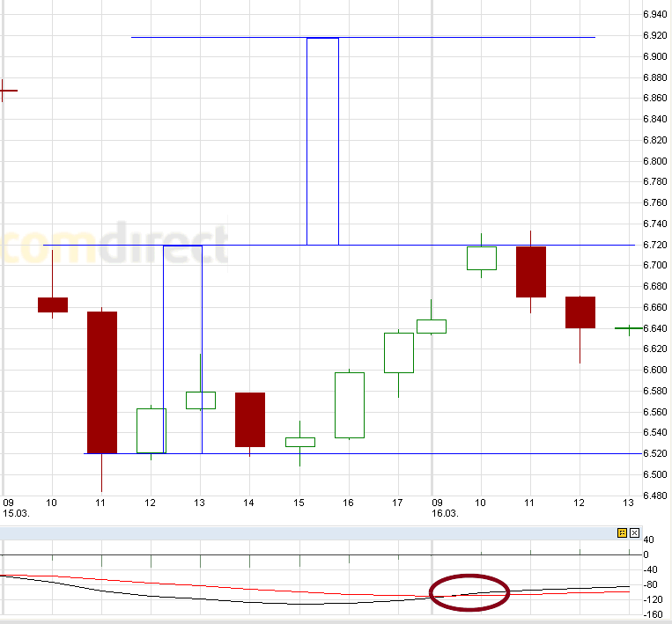Select the green candle at 17 on 15.03.
Screen dimensions: 672x624
(399, 353)
